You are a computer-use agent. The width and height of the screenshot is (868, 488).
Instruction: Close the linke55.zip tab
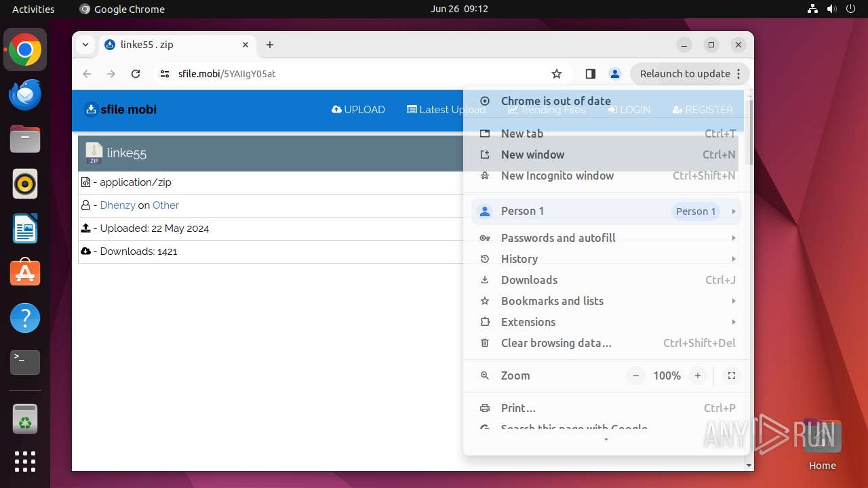(x=245, y=45)
